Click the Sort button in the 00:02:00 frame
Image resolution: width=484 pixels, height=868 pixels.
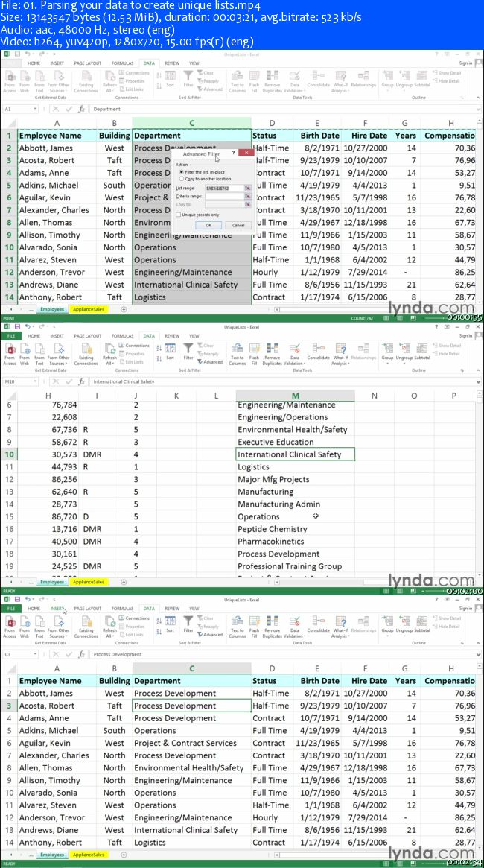click(x=170, y=351)
